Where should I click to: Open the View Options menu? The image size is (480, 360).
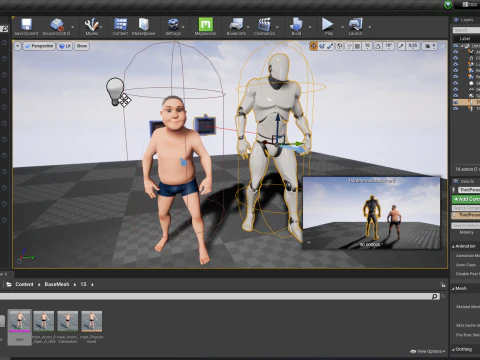429,351
